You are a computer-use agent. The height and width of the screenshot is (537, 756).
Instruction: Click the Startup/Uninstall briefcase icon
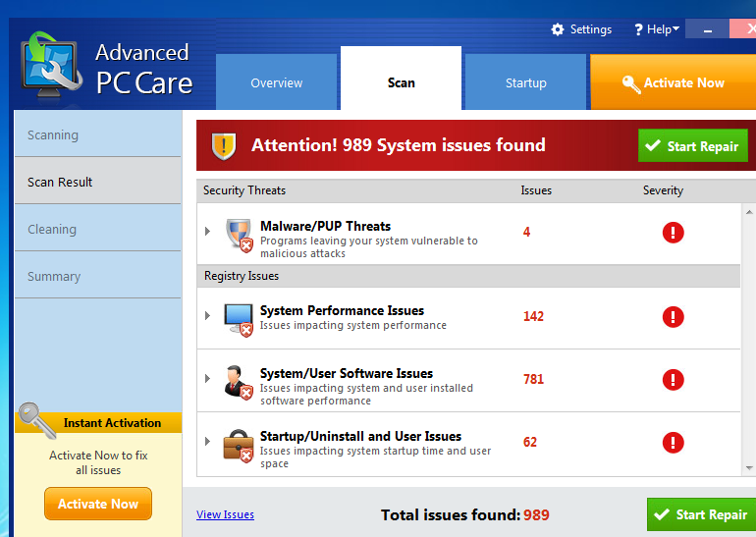(239, 444)
